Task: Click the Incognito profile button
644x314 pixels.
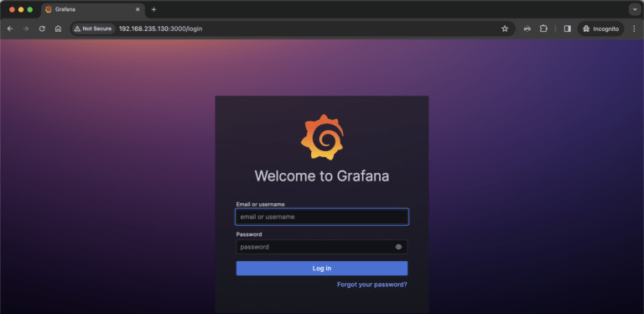Action: pyautogui.click(x=601, y=29)
